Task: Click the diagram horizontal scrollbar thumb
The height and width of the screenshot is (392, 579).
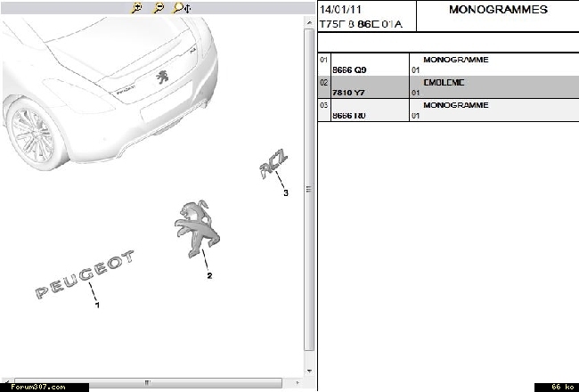Action: click(x=147, y=383)
